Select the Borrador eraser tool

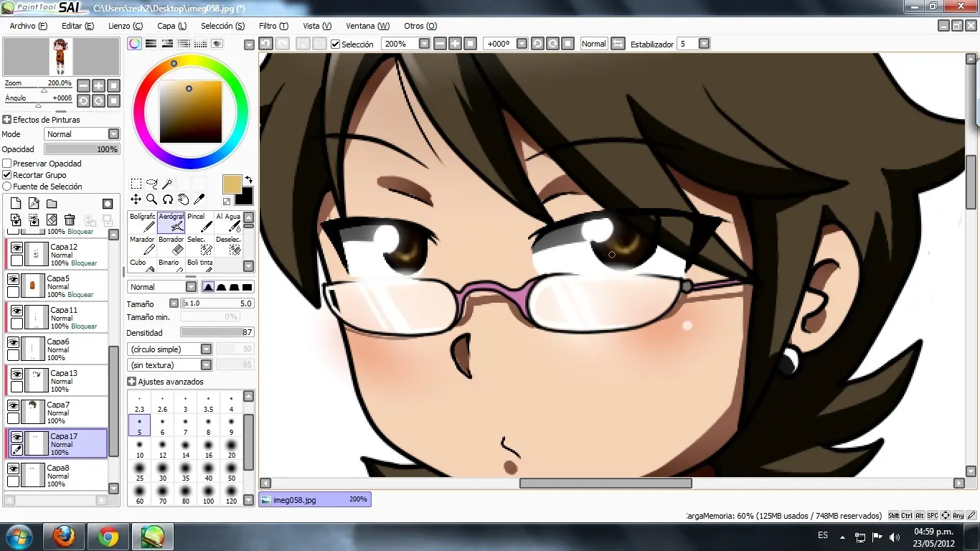click(x=171, y=245)
